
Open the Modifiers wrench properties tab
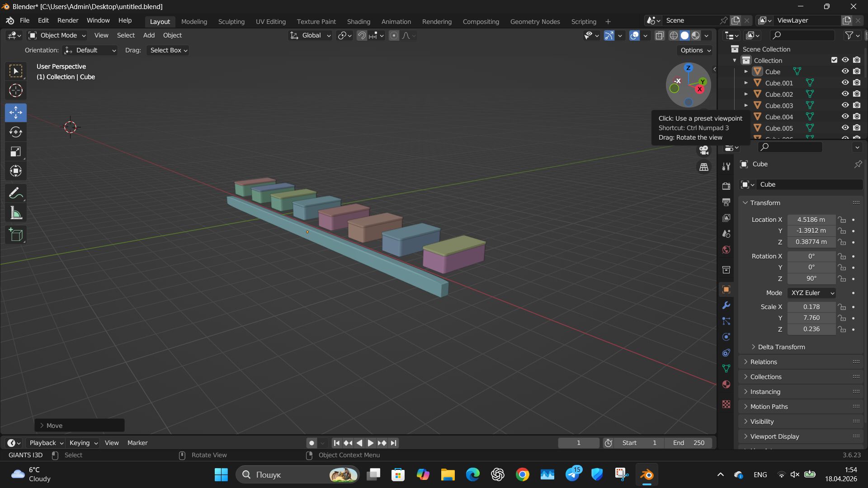[x=726, y=305]
